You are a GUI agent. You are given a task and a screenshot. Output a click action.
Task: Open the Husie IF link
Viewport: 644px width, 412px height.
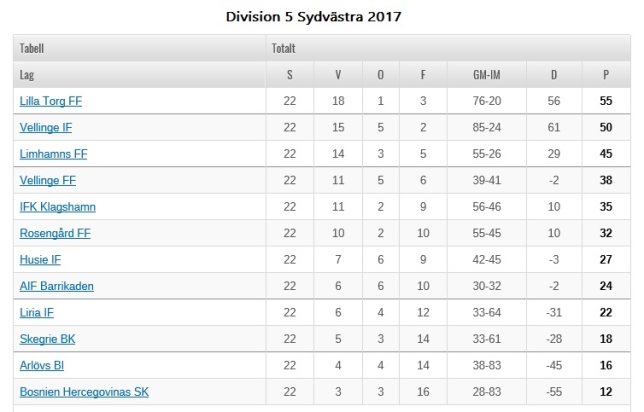coord(40,260)
